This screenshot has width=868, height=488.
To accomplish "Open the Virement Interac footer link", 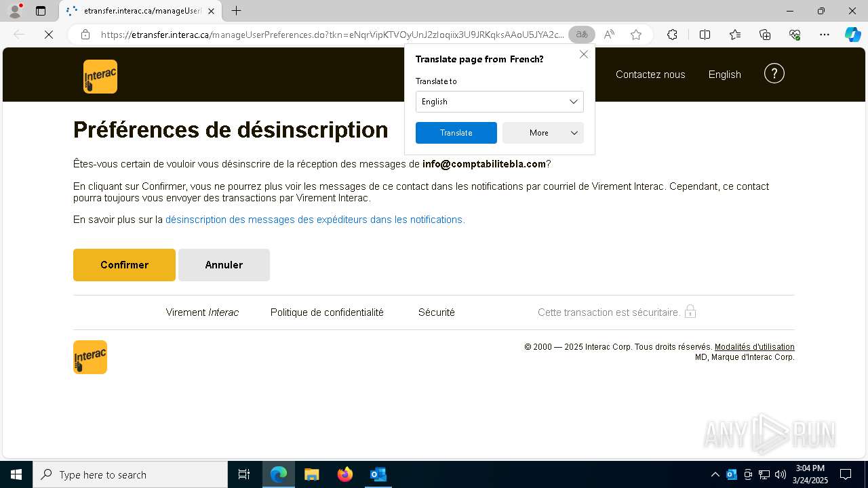I will (x=202, y=312).
